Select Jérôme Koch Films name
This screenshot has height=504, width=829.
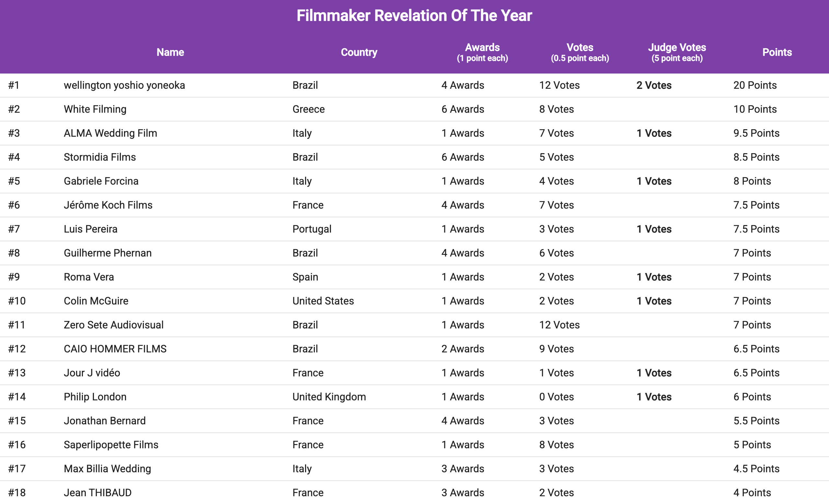[x=108, y=205]
